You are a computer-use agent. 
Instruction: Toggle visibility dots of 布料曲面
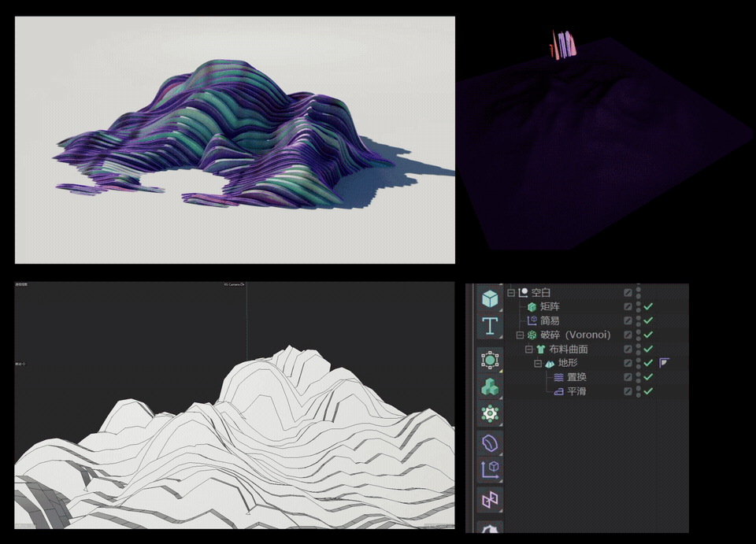[x=639, y=349]
